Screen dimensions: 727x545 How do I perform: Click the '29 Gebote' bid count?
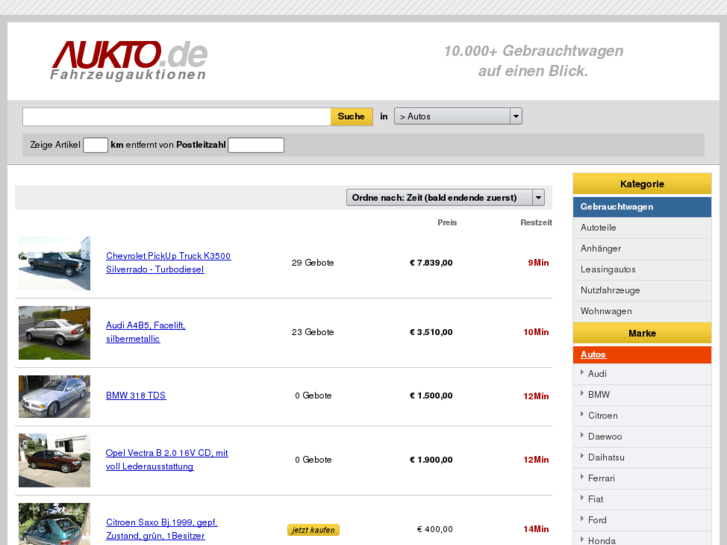point(313,263)
